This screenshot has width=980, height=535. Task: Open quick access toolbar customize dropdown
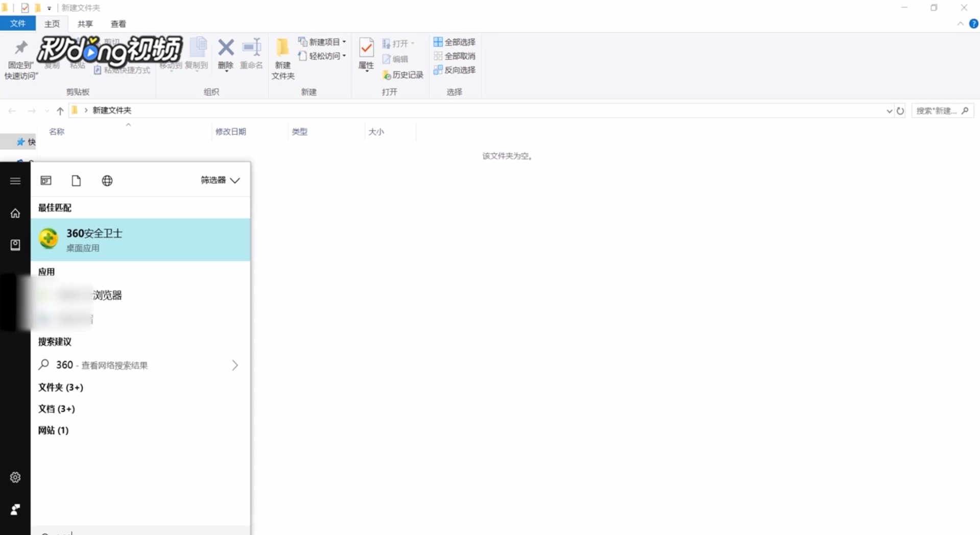click(49, 8)
